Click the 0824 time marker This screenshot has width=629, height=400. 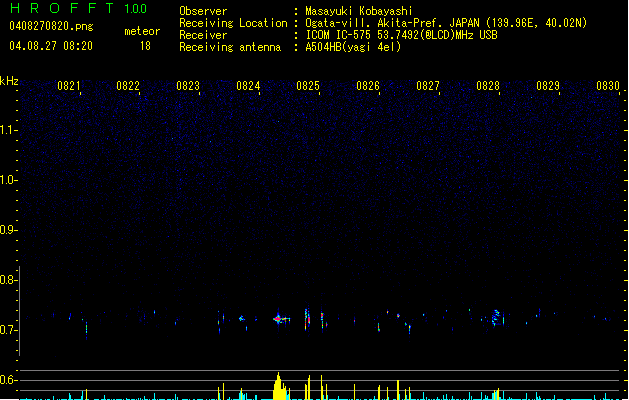click(x=248, y=86)
